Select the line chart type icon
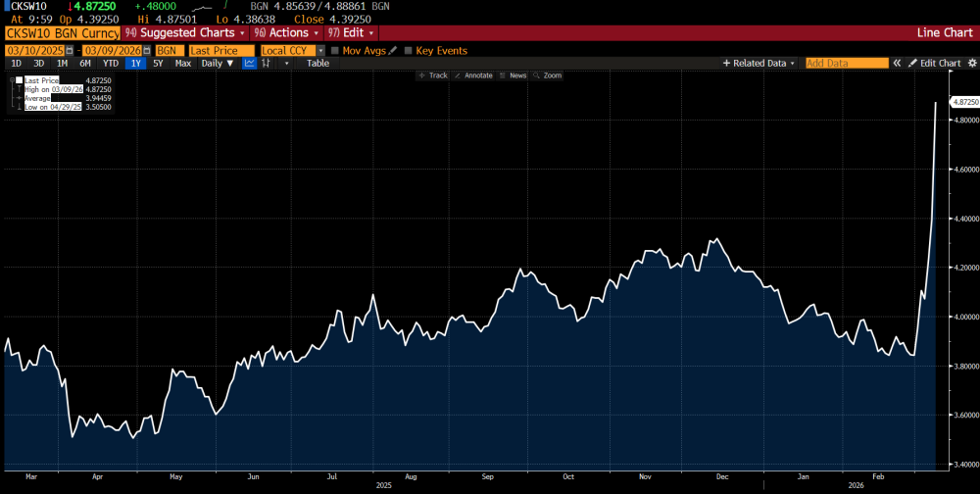 pos(249,63)
